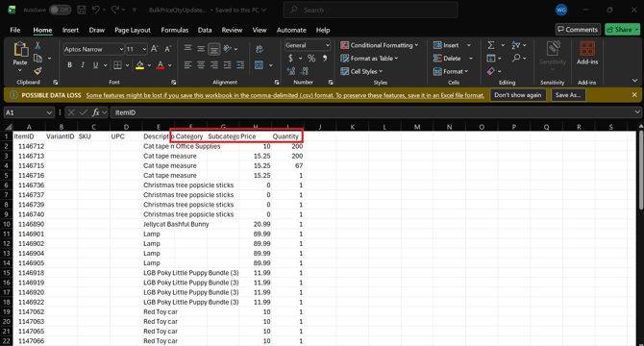Dismiss the data loss warning bar
The image size is (644, 346).
634,95
